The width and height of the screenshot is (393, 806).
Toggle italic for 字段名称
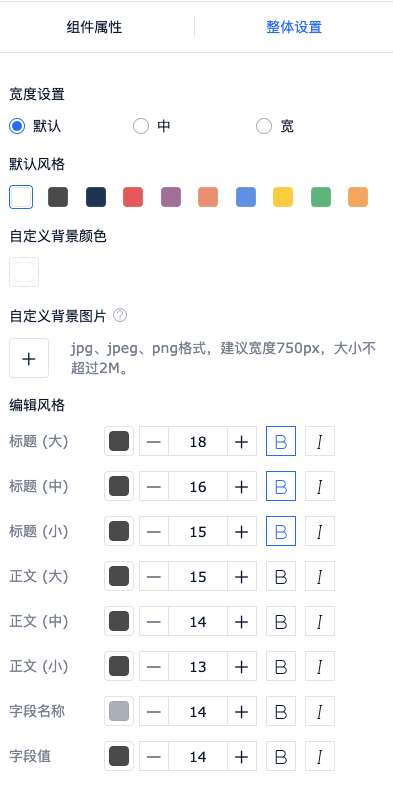tap(320, 711)
